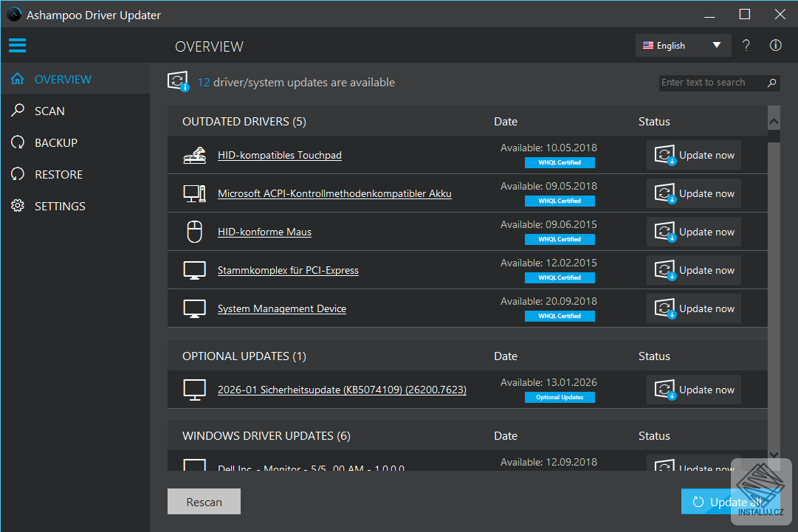Close the Ashampoo Driver Updater window

click(x=780, y=14)
